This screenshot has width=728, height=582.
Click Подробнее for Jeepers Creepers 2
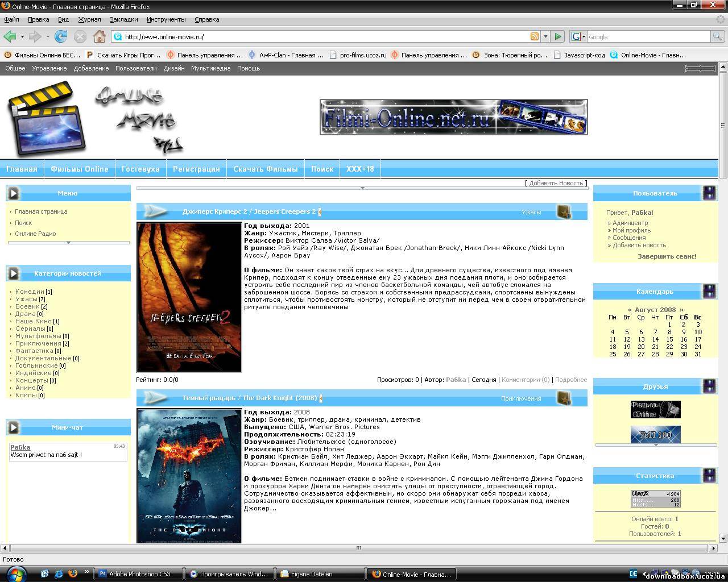(571, 380)
